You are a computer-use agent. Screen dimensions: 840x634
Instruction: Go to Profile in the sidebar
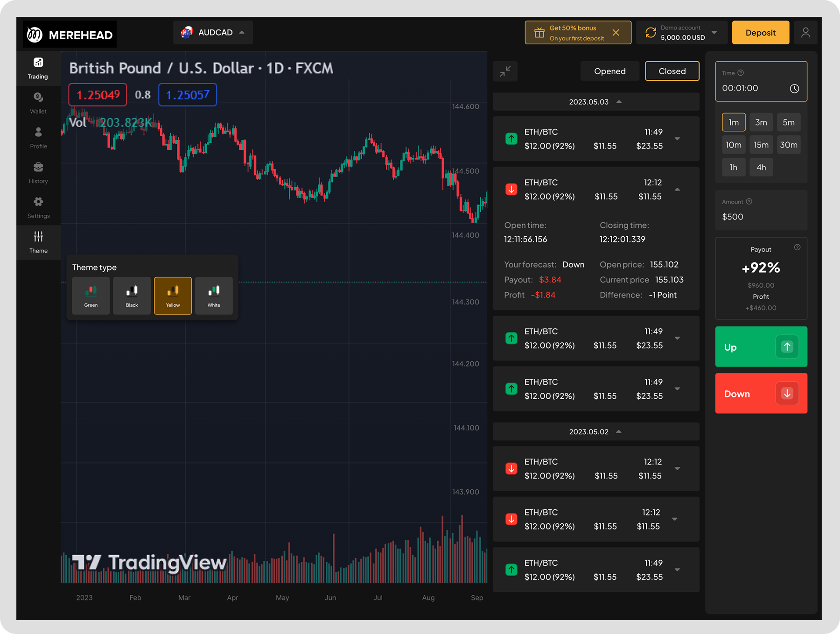click(38, 138)
